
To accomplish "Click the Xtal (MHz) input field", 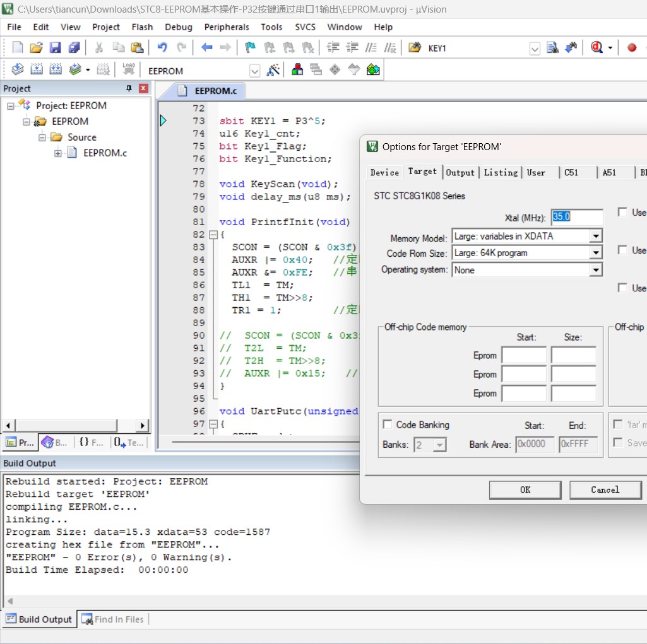I will pyautogui.click(x=577, y=216).
